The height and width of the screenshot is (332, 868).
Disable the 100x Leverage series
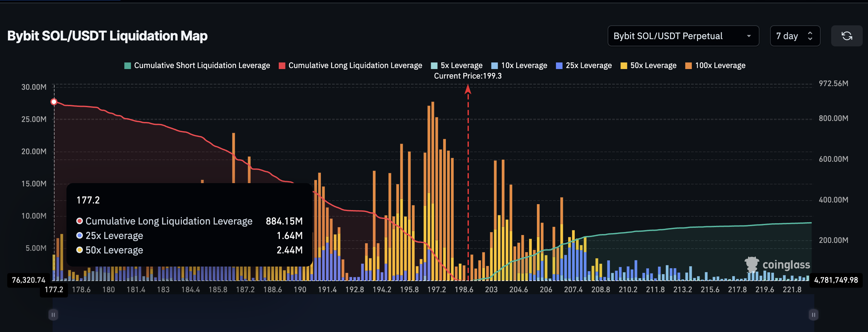pos(715,65)
